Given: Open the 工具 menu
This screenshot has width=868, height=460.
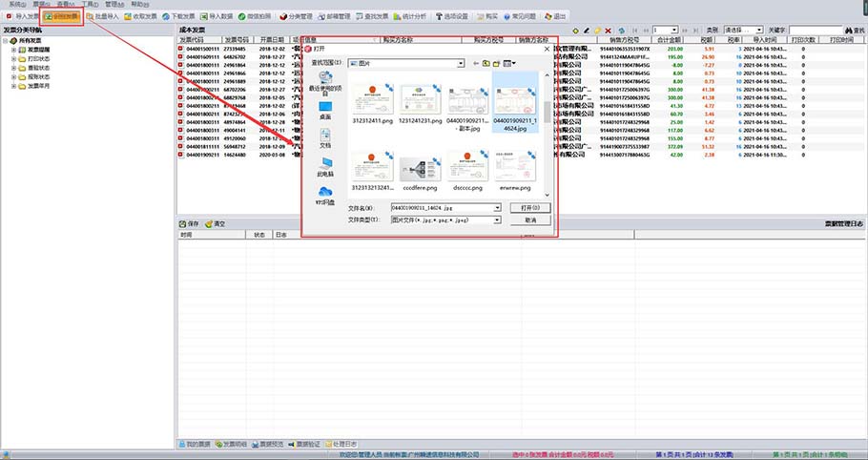Looking at the screenshot, I should tap(89, 4).
